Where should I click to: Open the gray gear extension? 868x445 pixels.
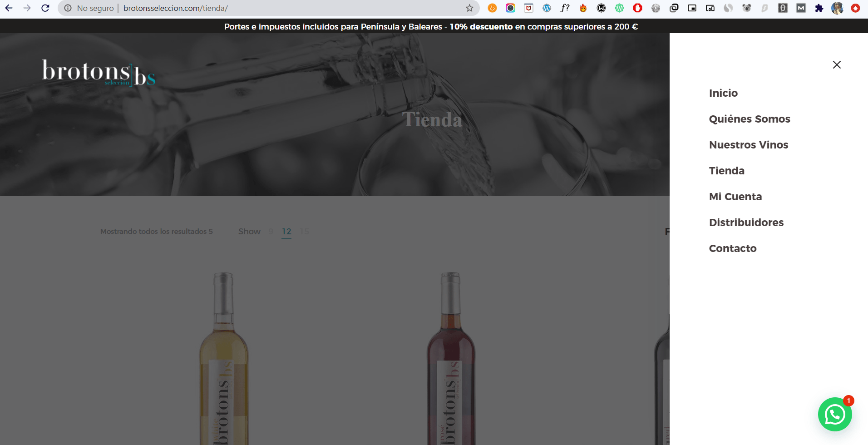pos(656,8)
